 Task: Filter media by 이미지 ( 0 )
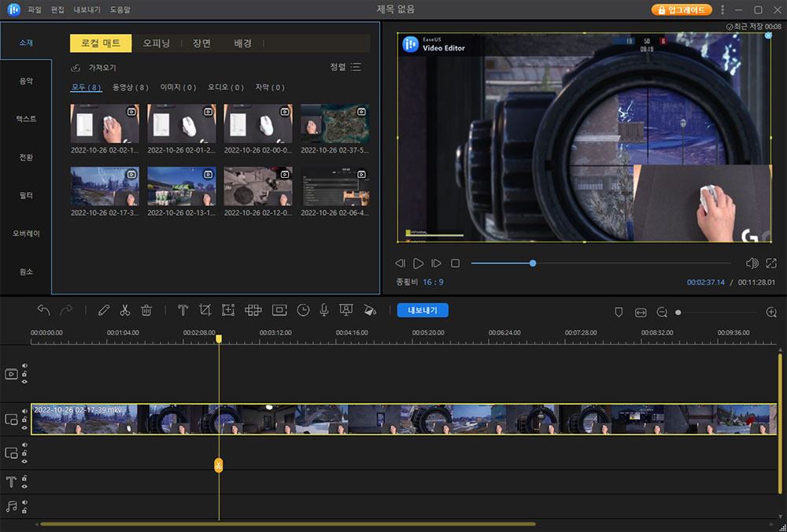[178, 87]
